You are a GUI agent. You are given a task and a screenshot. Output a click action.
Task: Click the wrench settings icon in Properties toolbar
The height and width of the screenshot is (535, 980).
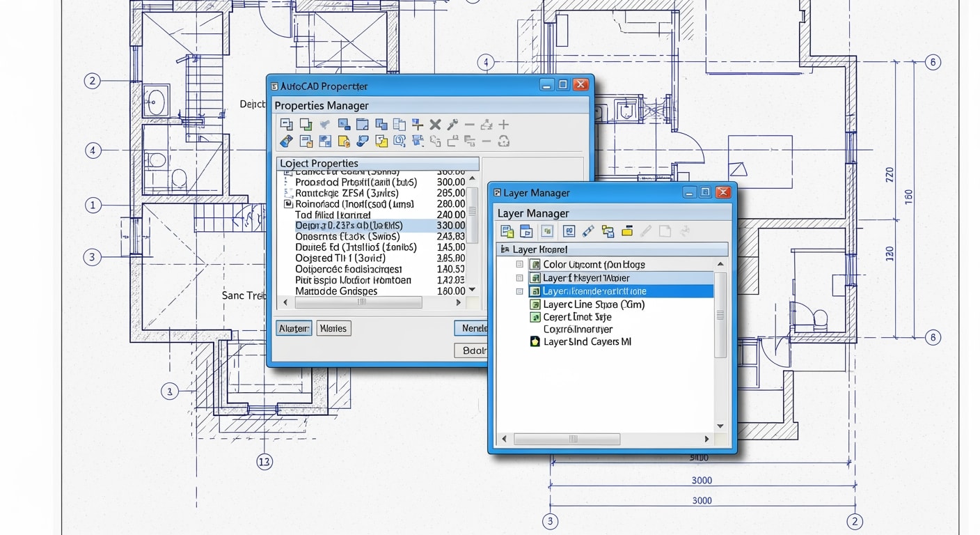click(451, 124)
